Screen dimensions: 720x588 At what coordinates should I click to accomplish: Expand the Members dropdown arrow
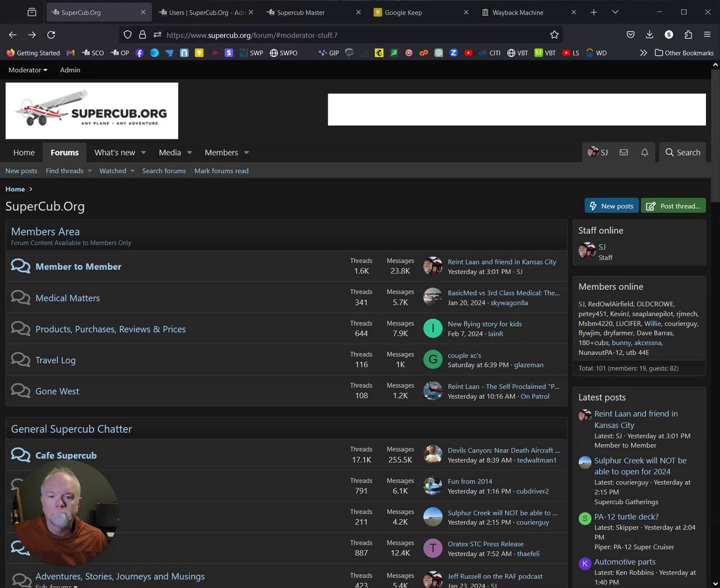point(246,152)
